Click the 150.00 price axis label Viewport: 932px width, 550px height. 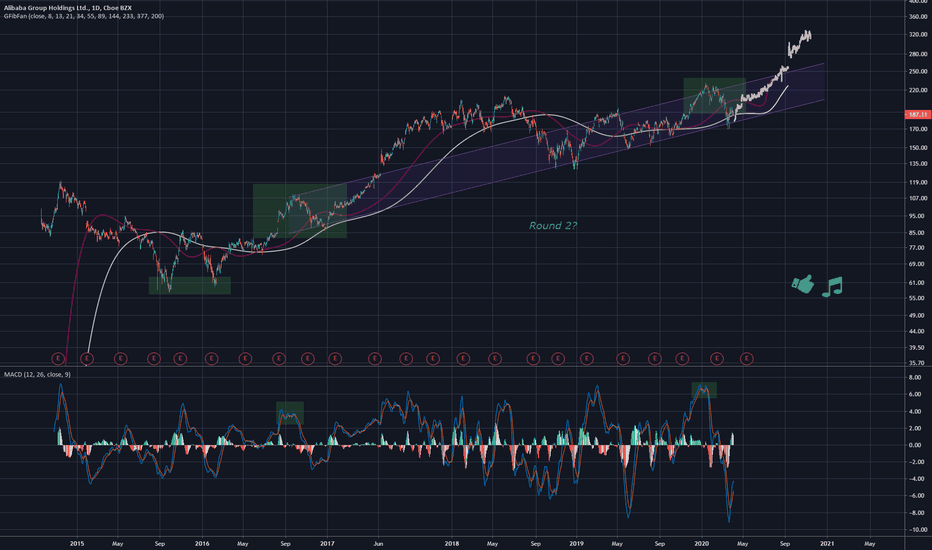tap(918, 147)
